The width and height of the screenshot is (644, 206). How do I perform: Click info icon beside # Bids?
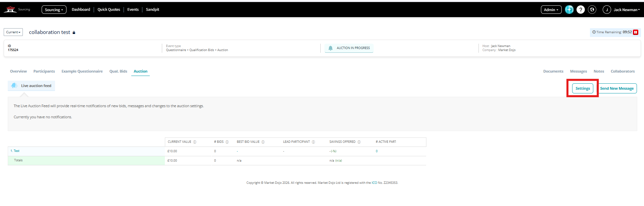point(227,142)
